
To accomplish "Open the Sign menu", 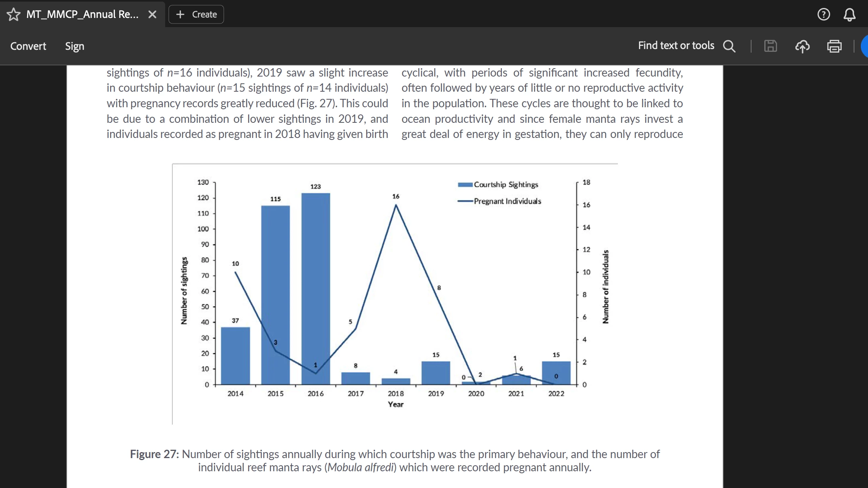I will pos(75,46).
